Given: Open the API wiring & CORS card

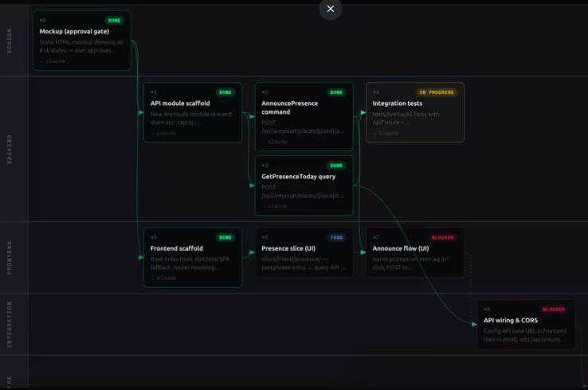Looking at the screenshot, I should pos(526,325).
